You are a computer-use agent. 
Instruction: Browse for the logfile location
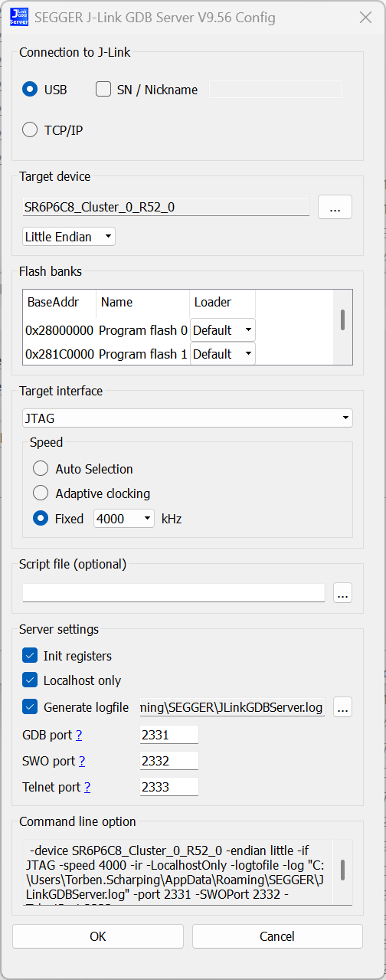tap(343, 707)
